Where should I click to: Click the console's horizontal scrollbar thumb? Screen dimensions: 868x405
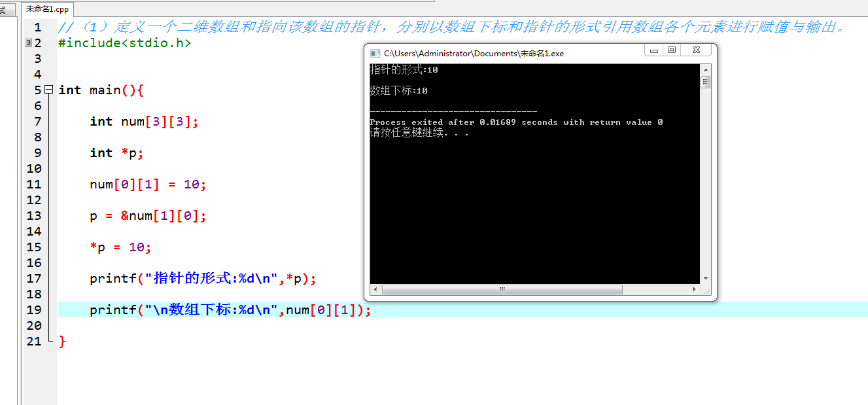502,289
